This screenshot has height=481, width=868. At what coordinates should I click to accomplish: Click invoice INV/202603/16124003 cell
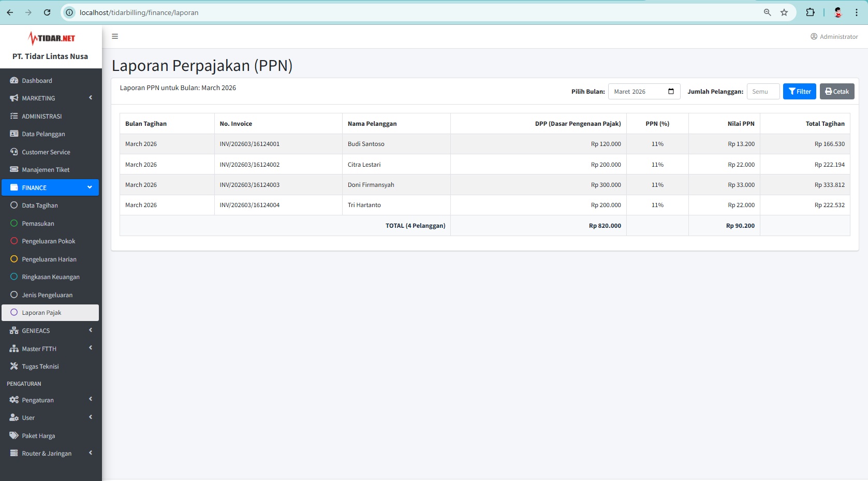coord(278,185)
